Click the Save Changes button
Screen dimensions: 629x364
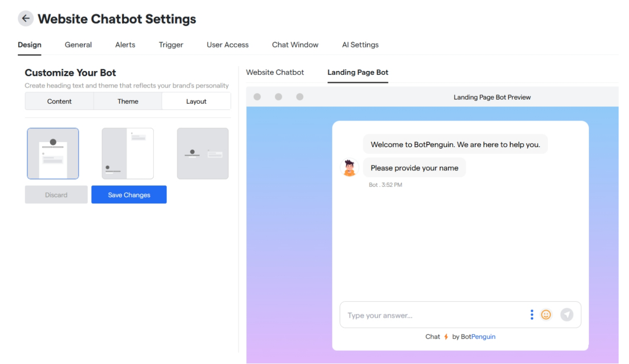click(129, 194)
